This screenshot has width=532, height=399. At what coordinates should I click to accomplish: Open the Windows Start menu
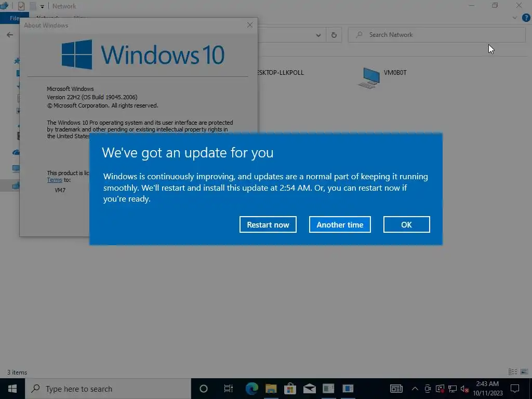point(12,389)
